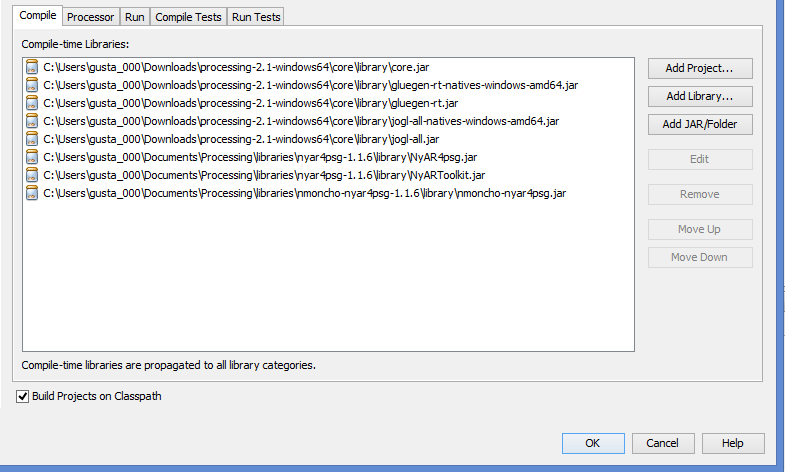This screenshot has height=472, width=785.
Task: Open the Run Tests tab
Action: click(256, 17)
